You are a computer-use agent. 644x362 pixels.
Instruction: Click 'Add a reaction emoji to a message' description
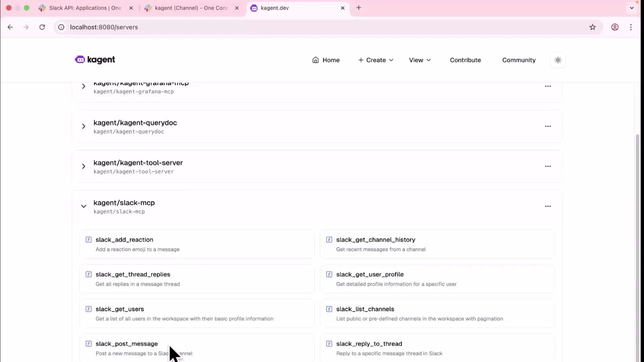[138, 249]
